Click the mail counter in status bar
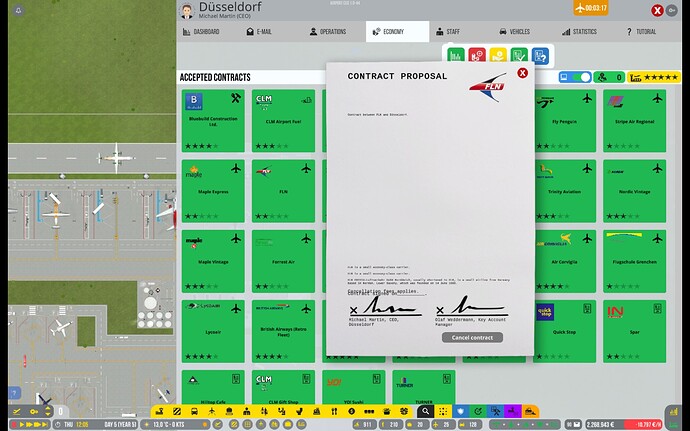Screen dimensions: 690x431 click(572, 425)
